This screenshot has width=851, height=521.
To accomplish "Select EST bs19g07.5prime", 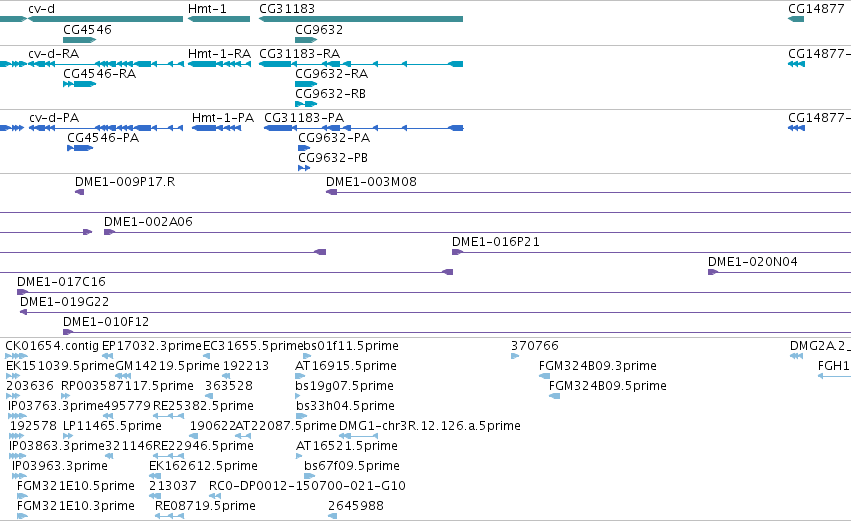I will [298, 396].
